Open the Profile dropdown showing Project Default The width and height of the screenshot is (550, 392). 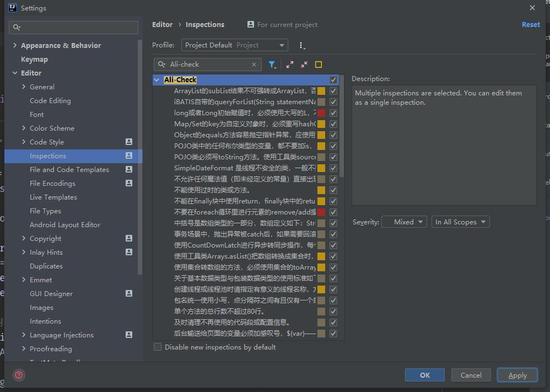pyautogui.click(x=234, y=45)
